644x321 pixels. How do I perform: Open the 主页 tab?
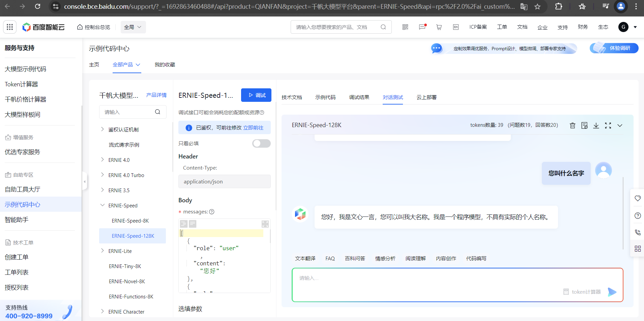(x=94, y=64)
